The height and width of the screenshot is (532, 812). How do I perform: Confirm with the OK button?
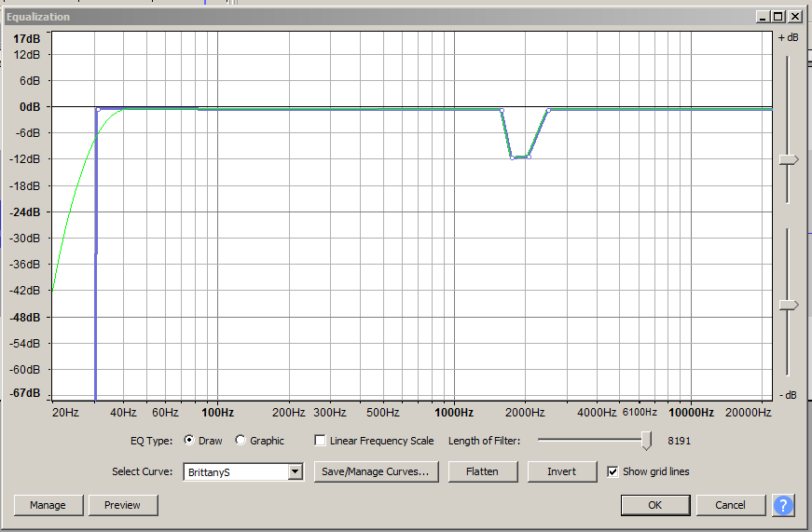coord(654,505)
